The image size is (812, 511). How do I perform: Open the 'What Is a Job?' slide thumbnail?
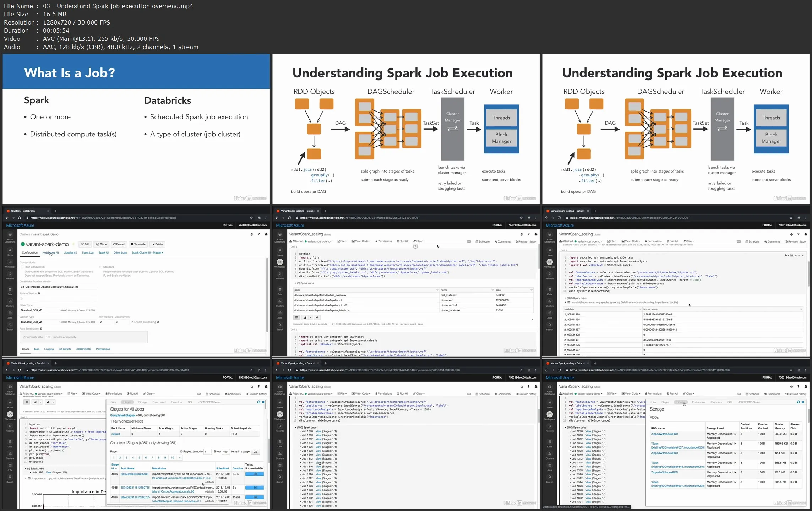coord(136,129)
